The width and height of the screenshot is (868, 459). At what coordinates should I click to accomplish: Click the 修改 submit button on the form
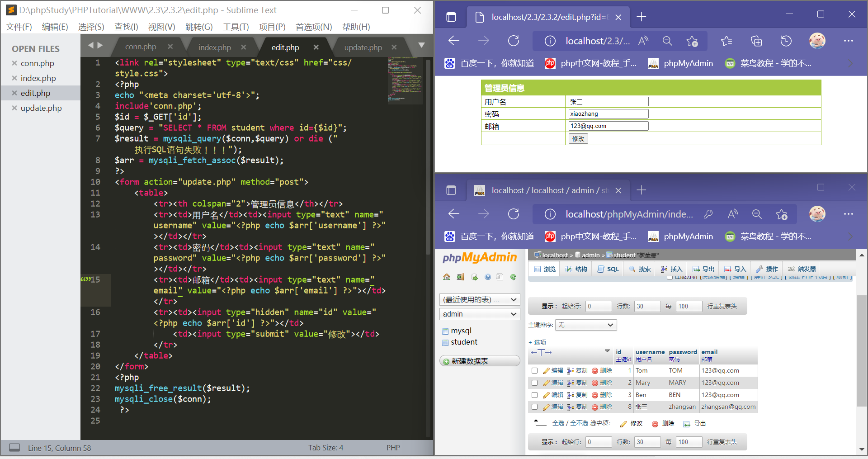click(x=578, y=139)
